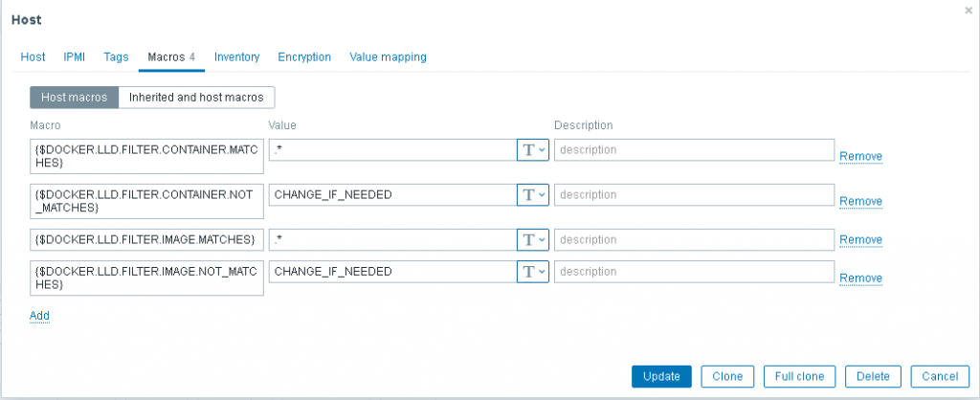The width and height of the screenshot is (980, 400).
Task: Click the Full clone button
Action: tap(799, 376)
